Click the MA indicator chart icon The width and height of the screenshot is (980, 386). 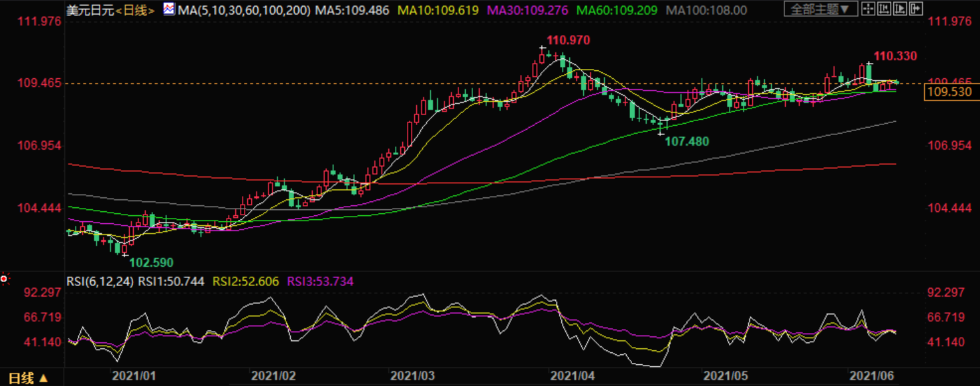coord(168,10)
